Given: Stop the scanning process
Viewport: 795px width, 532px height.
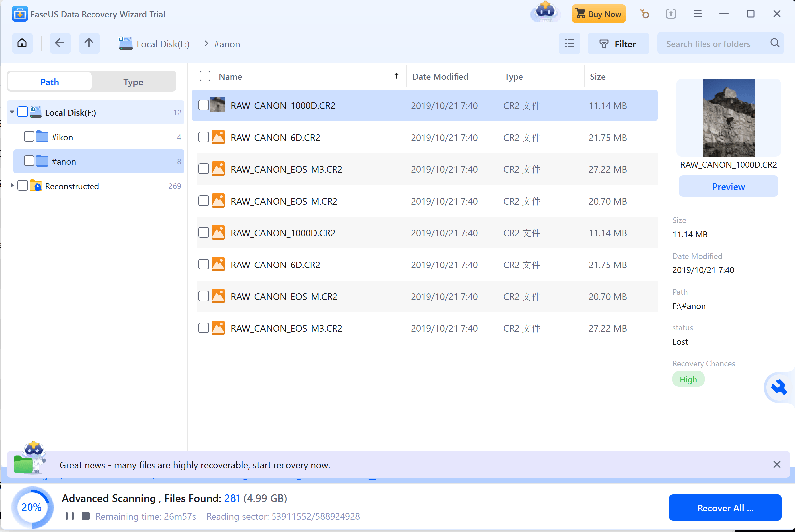Looking at the screenshot, I should click(86, 516).
